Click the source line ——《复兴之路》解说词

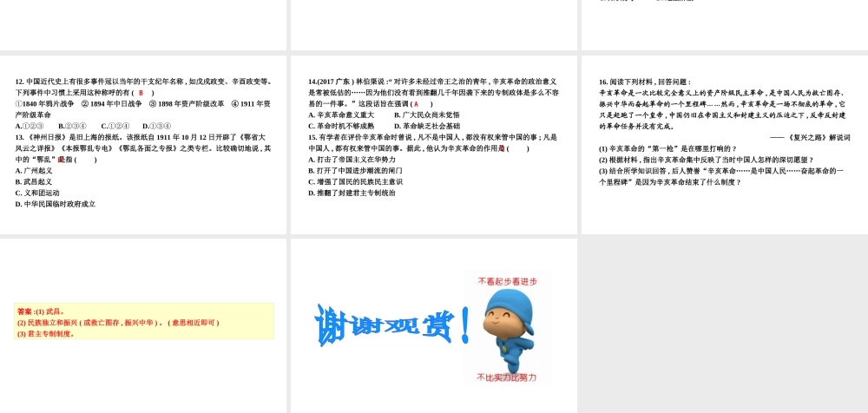[x=810, y=137]
